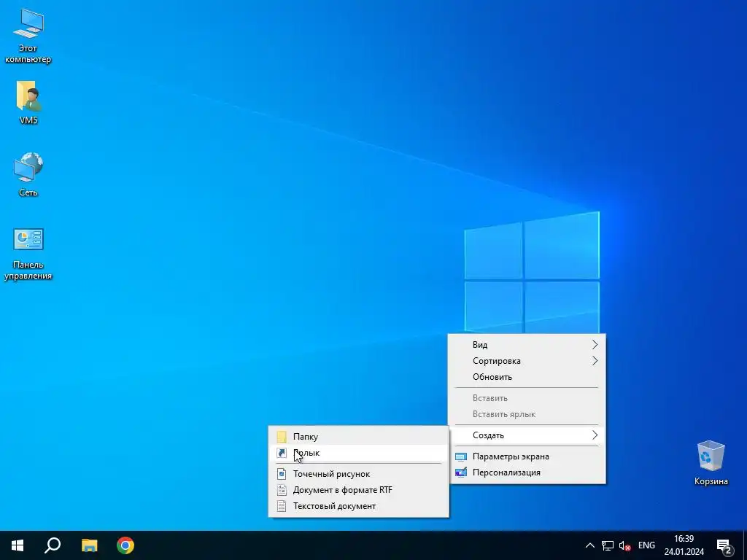Launch Google Chrome from the taskbar
The width and height of the screenshot is (747, 560).
click(x=125, y=545)
